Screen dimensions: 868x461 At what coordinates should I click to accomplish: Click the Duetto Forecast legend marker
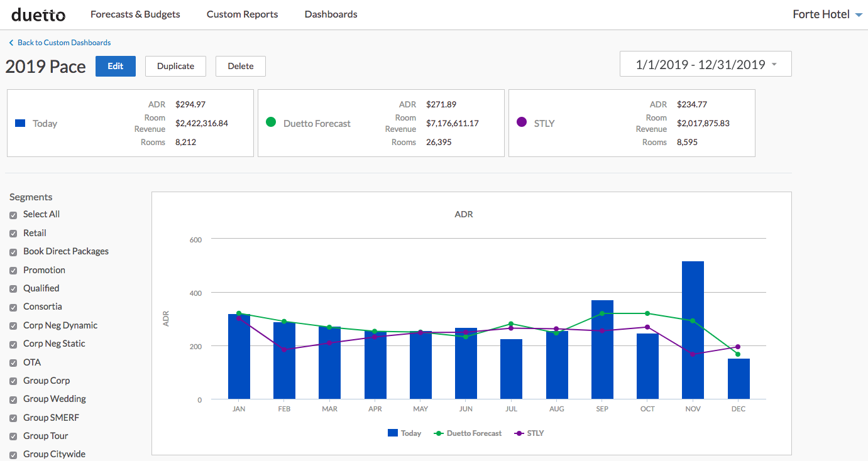click(439, 433)
